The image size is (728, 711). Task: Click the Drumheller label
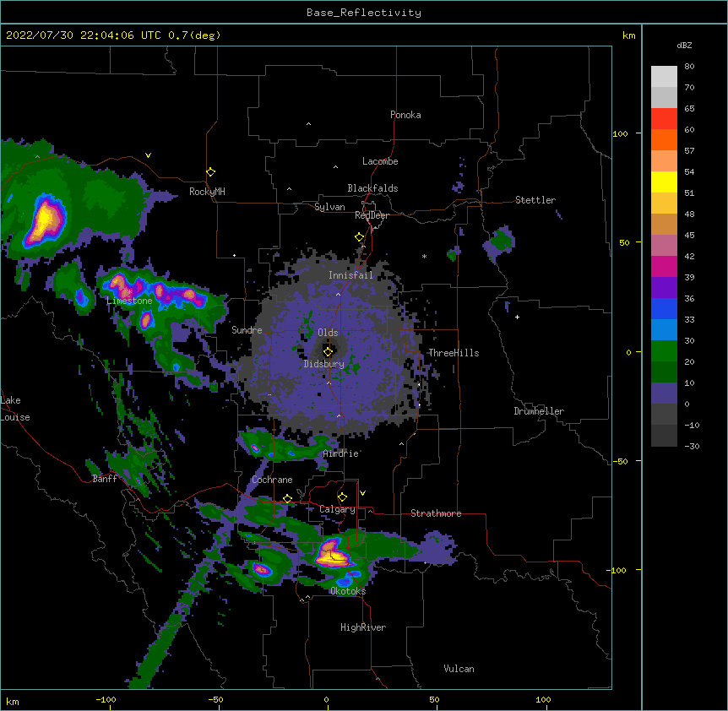539,411
